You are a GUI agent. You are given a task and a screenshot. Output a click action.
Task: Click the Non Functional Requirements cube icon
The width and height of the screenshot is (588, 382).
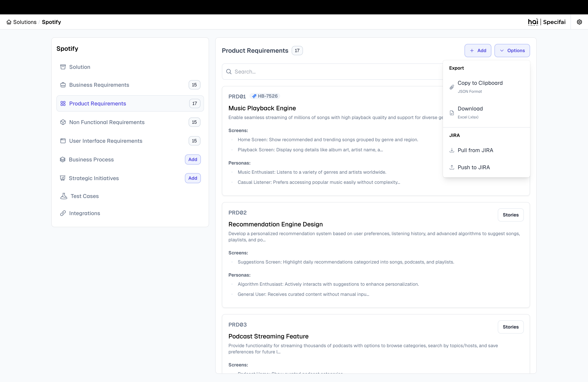(63, 122)
